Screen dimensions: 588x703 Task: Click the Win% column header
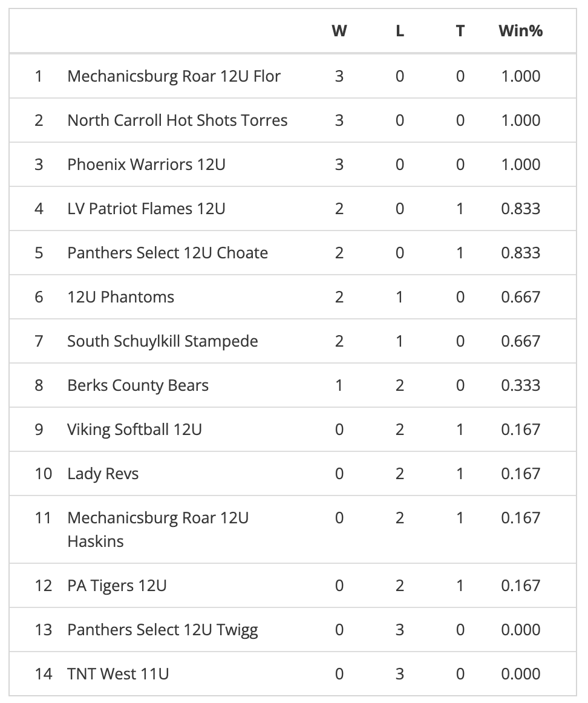520,31
